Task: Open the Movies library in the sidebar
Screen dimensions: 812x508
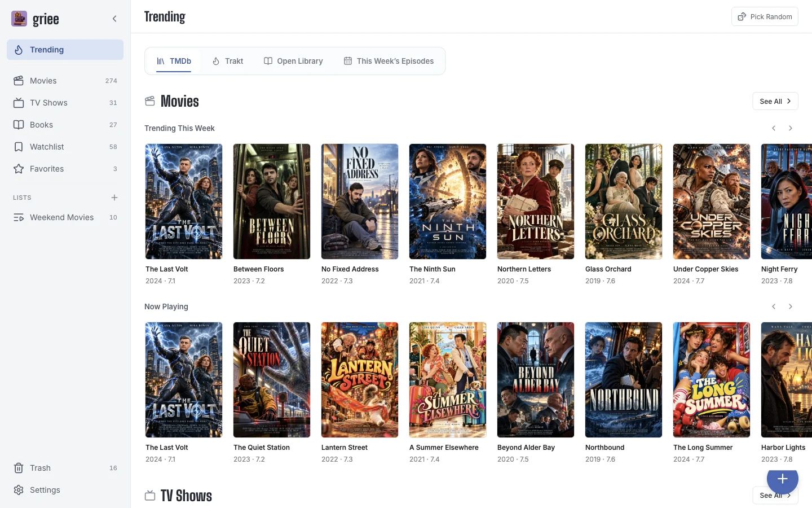Action: pyautogui.click(x=65, y=81)
